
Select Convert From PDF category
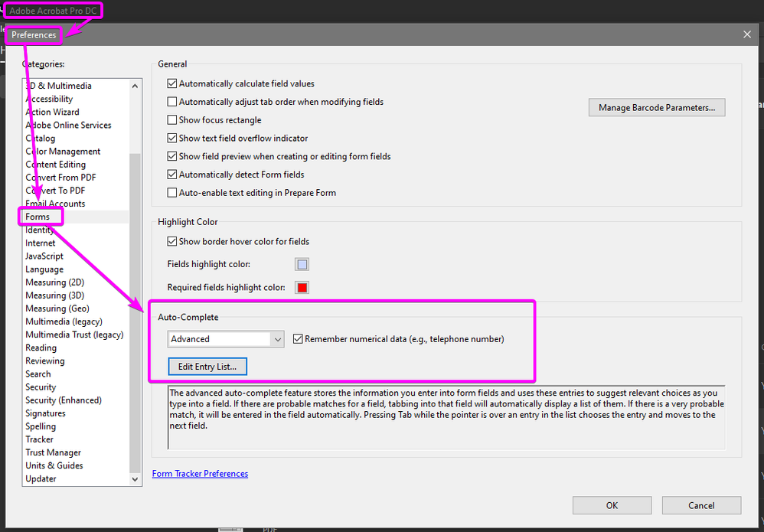(61, 178)
